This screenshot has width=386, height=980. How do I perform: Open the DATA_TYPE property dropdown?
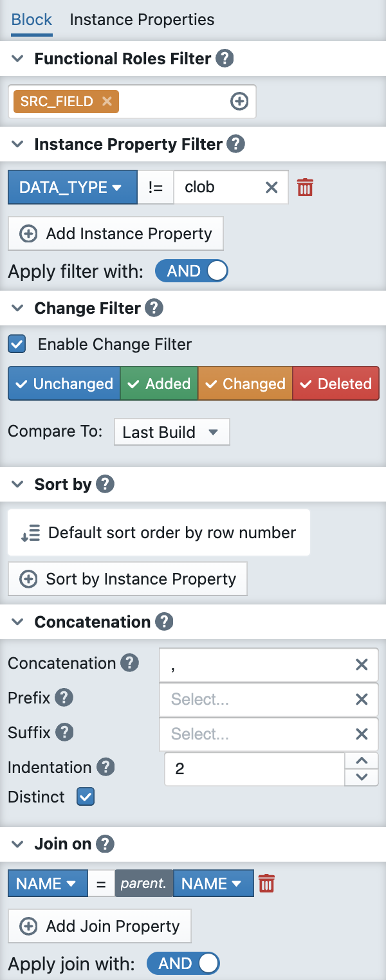click(x=72, y=187)
